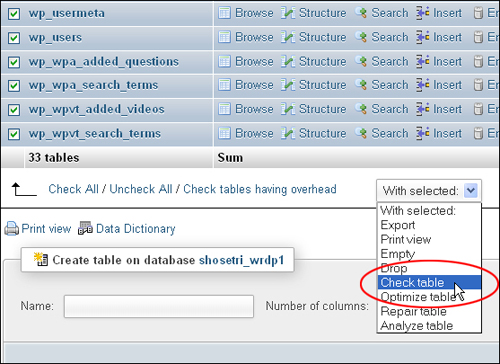
Task: Select Check table in dropdown list
Action: (x=429, y=282)
